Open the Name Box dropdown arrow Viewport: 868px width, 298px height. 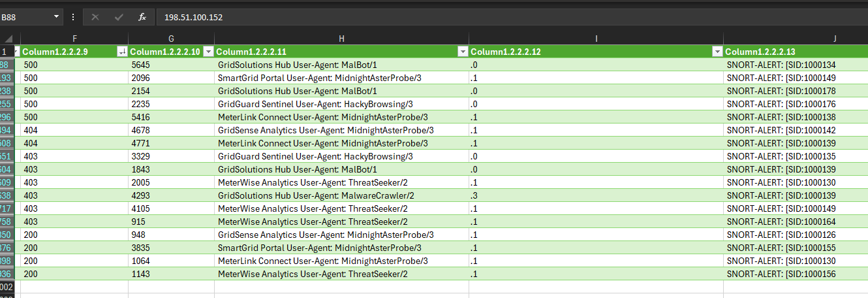56,17
